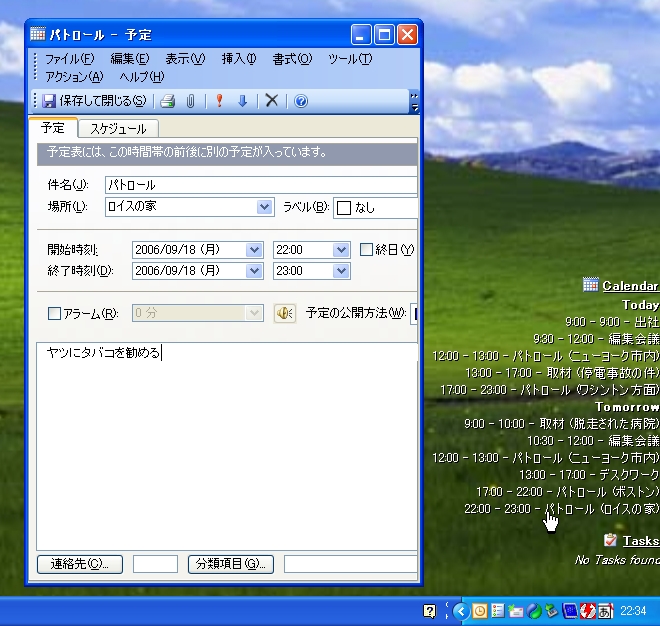Screen dimensions: 660x626
Task: Open the start time 22:00 dropdown
Action: pyautogui.click(x=341, y=250)
